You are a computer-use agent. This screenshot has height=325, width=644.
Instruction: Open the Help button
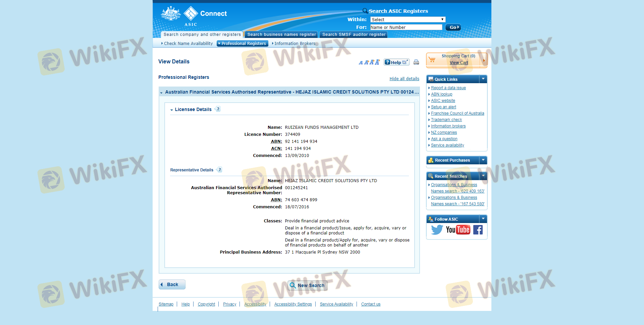pyautogui.click(x=396, y=62)
